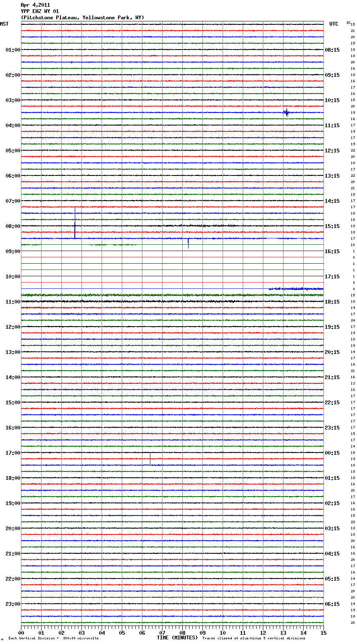The image size is (357, 644).
Task: Click the 22:00 MST time label
Action: tap(13, 579)
